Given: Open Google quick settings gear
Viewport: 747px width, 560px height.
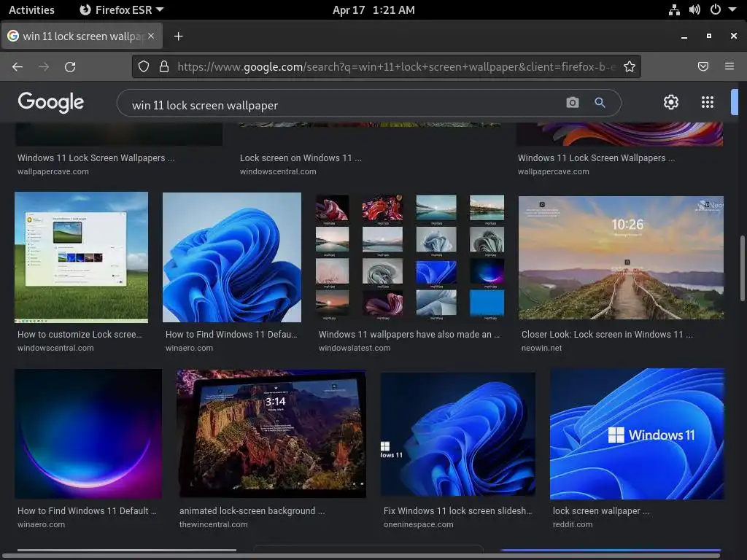Looking at the screenshot, I should tap(671, 102).
